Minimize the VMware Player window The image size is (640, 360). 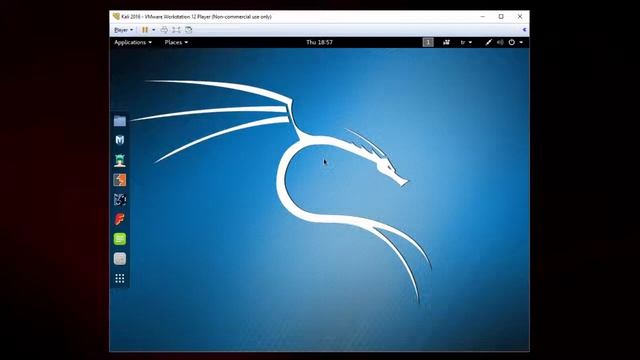(482, 17)
